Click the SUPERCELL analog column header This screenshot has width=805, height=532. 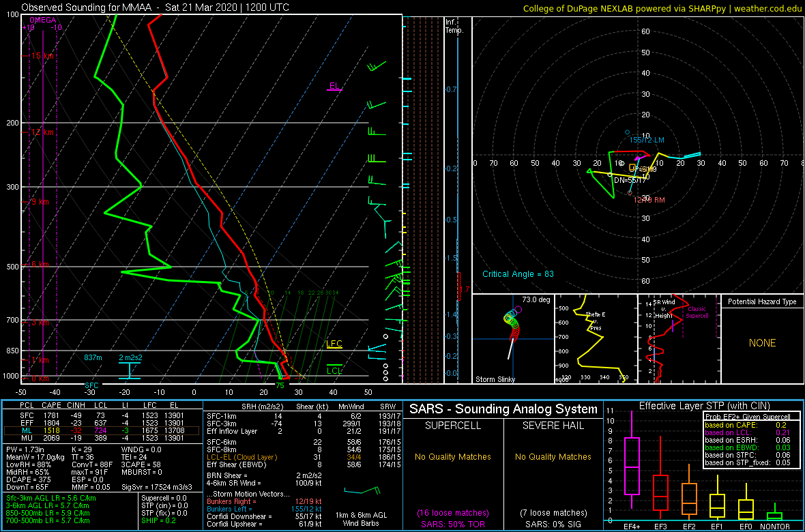452,427
